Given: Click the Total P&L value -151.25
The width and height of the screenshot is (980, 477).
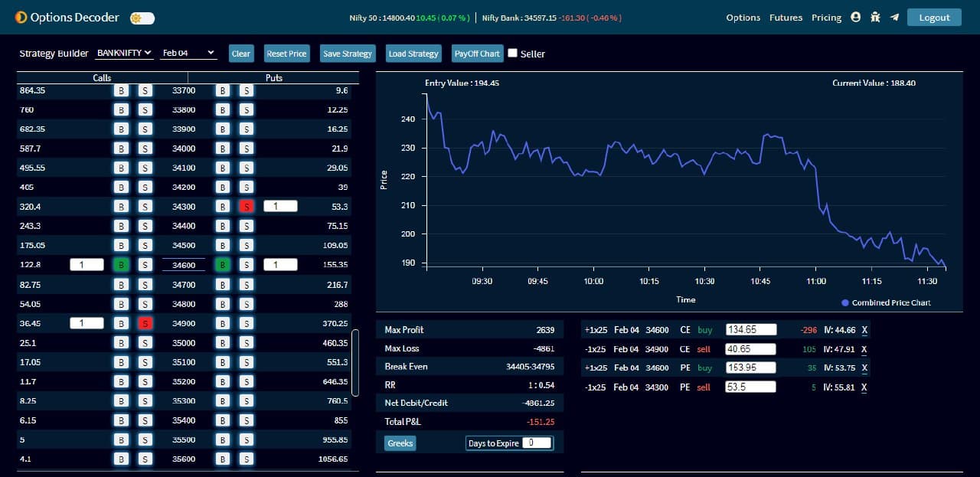Looking at the screenshot, I should pyautogui.click(x=540, y=422).
